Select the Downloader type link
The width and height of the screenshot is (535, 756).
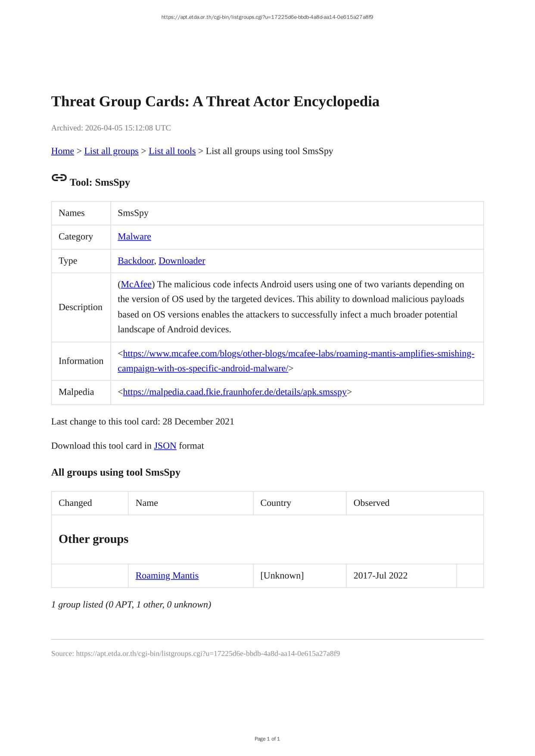point(182,261)
